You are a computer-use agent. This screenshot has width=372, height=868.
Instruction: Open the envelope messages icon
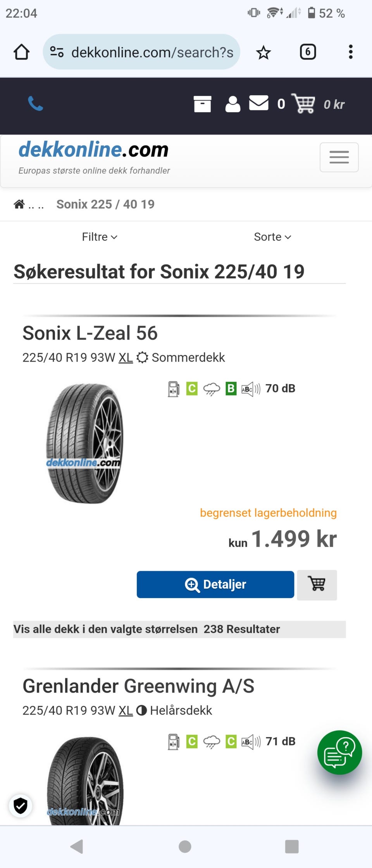[x=258, y=103]
